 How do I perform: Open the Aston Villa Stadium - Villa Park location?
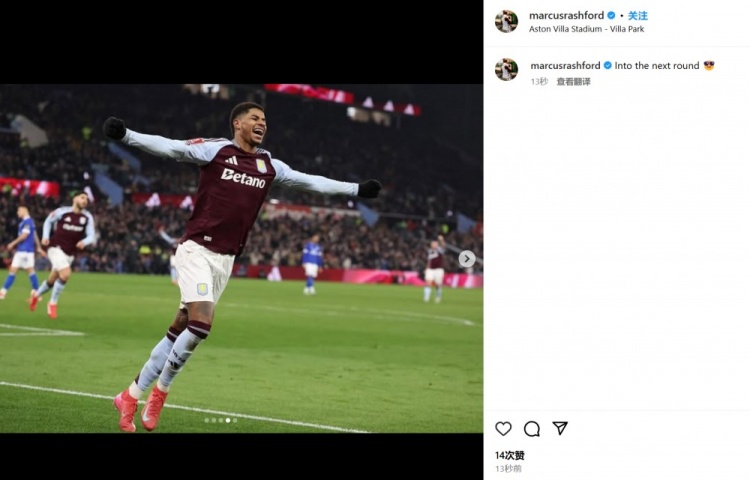point(586,29)
